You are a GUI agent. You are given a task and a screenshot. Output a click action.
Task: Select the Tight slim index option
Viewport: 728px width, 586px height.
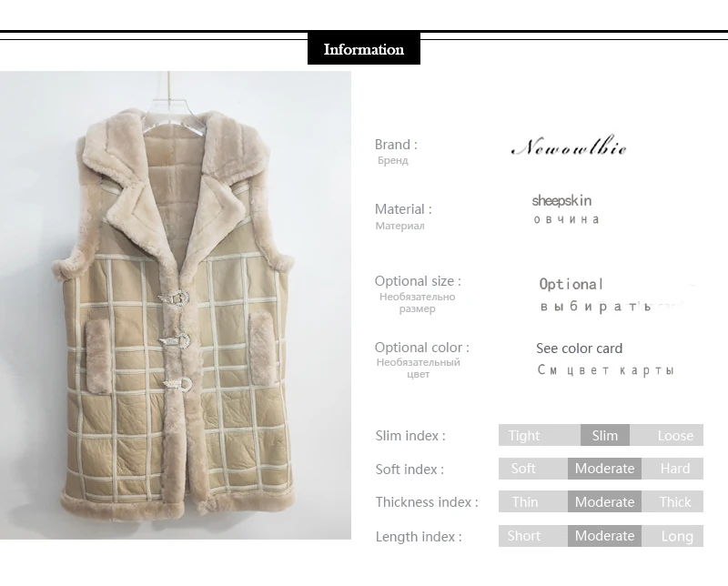[x=540, y=435]
